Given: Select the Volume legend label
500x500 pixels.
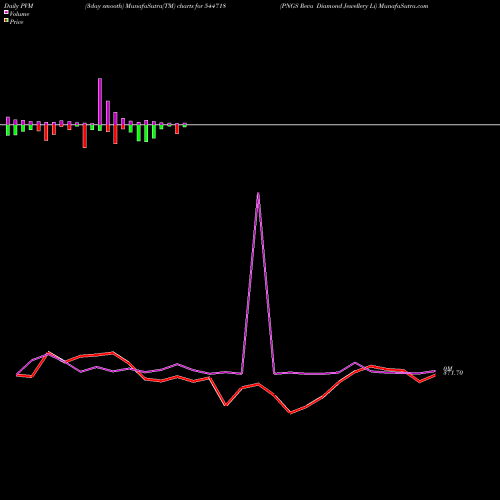Looking at the screenshot, I should tap(19, 14).
